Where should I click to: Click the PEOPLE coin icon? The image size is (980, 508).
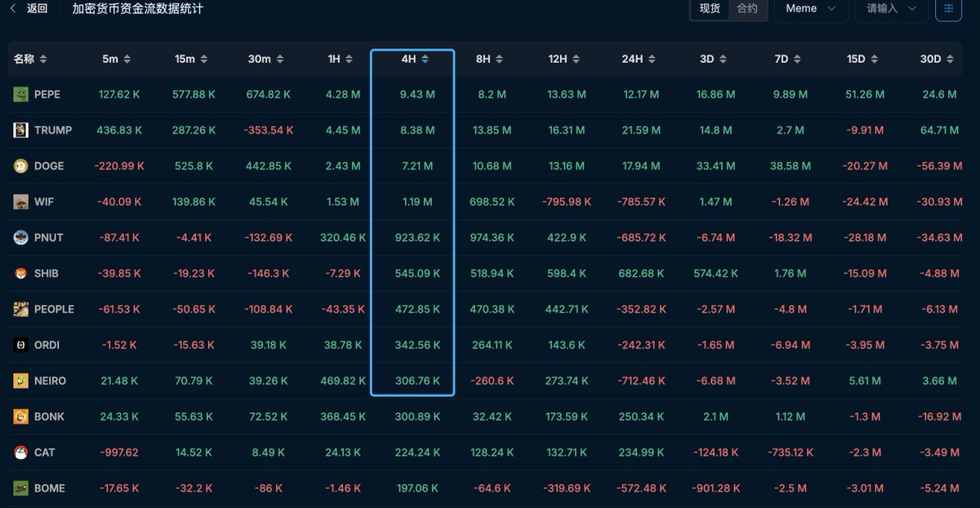pyautogui.click(x=21, y=310)
